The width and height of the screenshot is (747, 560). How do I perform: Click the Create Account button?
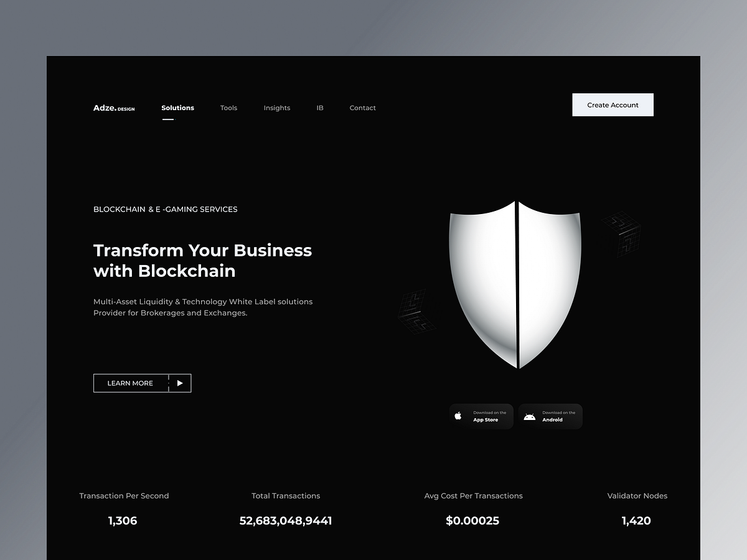(x=613, y=105)
